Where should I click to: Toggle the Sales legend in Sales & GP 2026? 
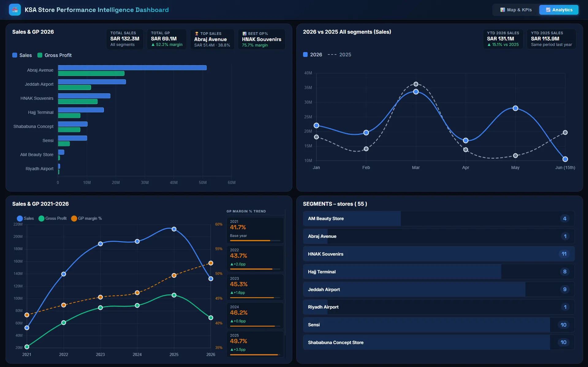click(x=22, y=55)
